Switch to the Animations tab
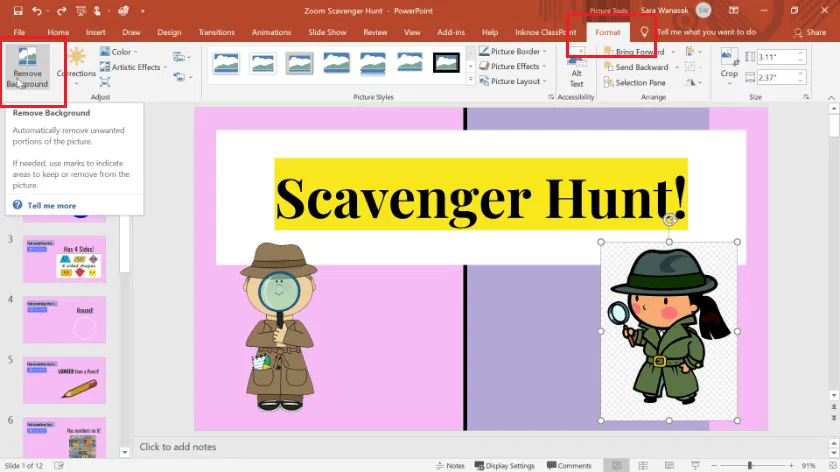The width and height of the screenshot is (840, 472). click(271, 32)
